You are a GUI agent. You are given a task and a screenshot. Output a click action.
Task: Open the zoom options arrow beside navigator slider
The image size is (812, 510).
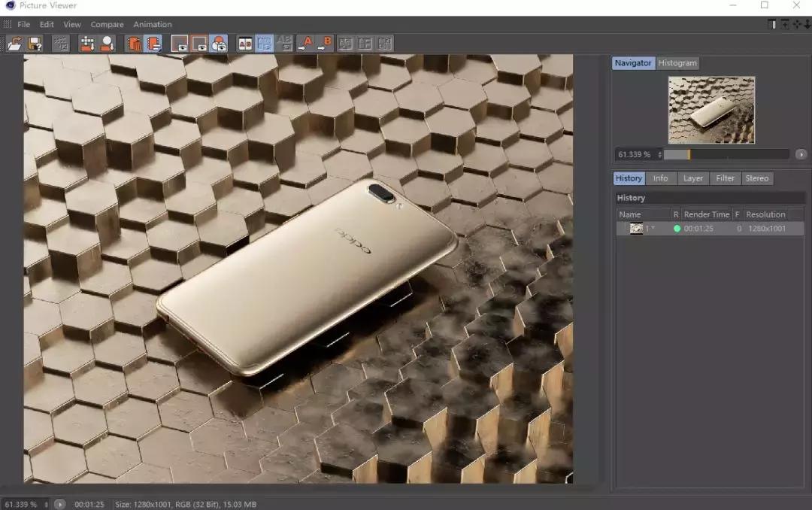point(801,154)
